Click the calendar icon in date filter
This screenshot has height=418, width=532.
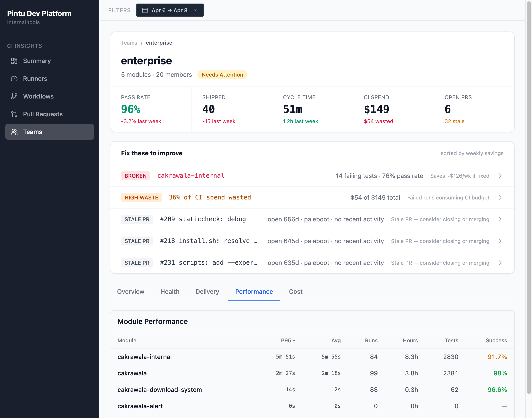coord(145,10)
